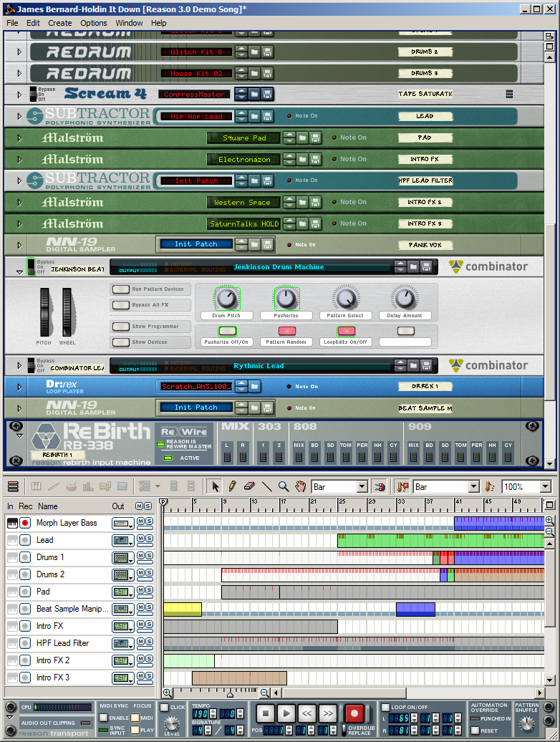
Task: Open the quantize strength 100% dropdown
Action: pyautogui.click(x=546, y=486)
